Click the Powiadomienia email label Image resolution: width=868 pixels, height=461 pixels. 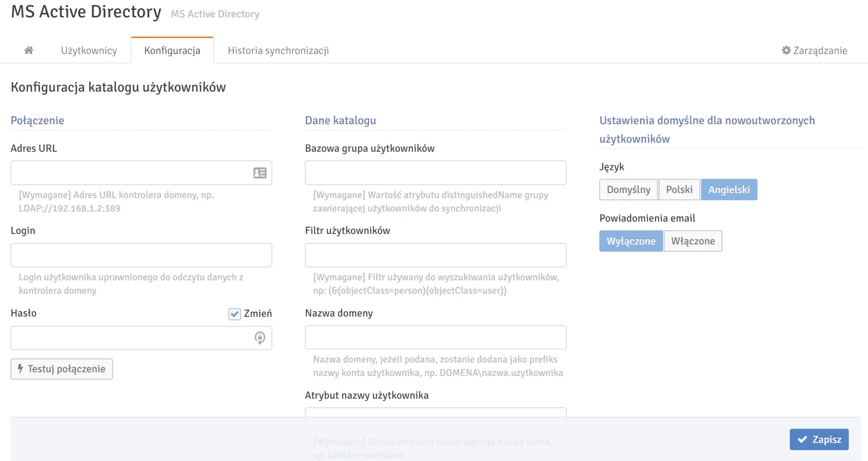(x=647, y=218)
